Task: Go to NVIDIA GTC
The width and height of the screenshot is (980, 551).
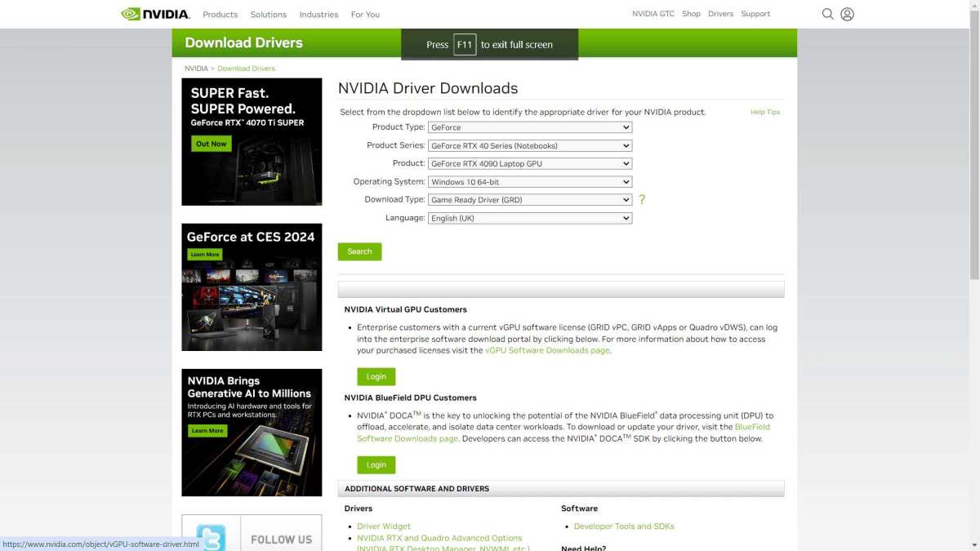Action: click(x=653, y=14)
